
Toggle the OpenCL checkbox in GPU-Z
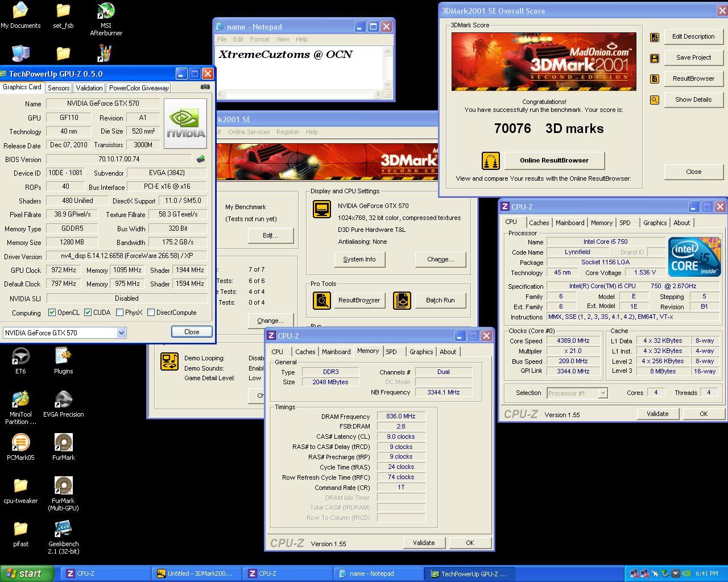52,312
